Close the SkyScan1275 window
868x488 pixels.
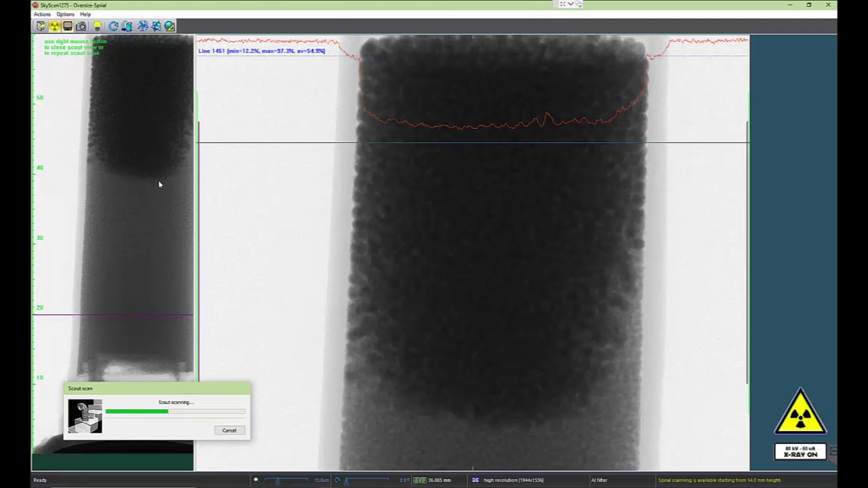pos(828,5)
